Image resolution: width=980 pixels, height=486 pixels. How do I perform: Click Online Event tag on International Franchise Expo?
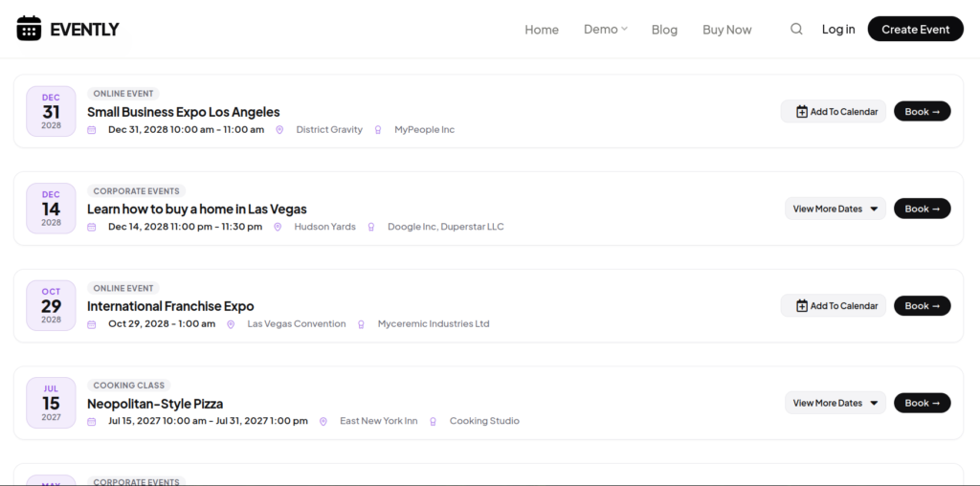click(123, 288)
